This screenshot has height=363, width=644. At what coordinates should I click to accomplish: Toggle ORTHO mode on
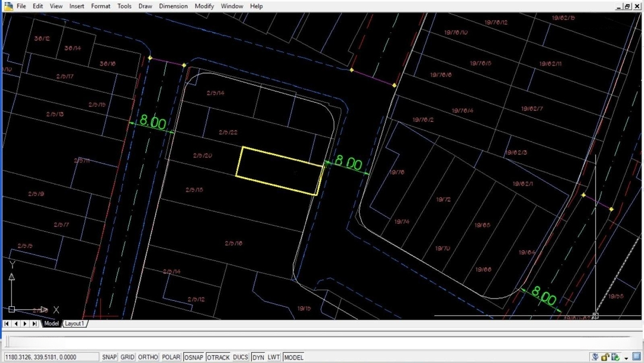point(148,357)
